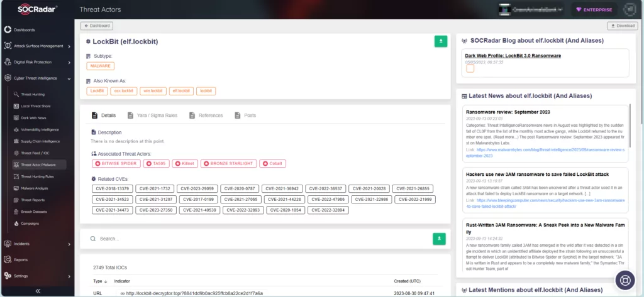The image size is (644, 297).
Task: Open CVE-2017-0199 tag
Action: (x=198, y=200)
